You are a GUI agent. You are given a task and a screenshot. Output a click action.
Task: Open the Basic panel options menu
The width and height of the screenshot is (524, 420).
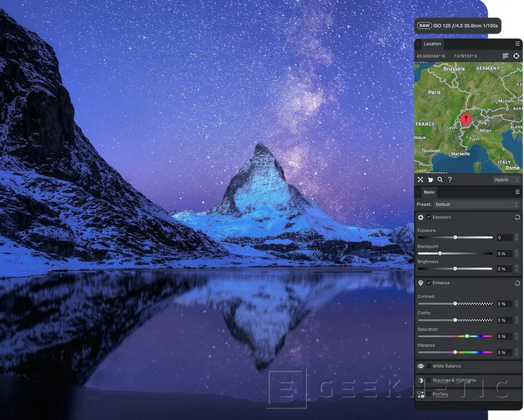coord(517,192)
